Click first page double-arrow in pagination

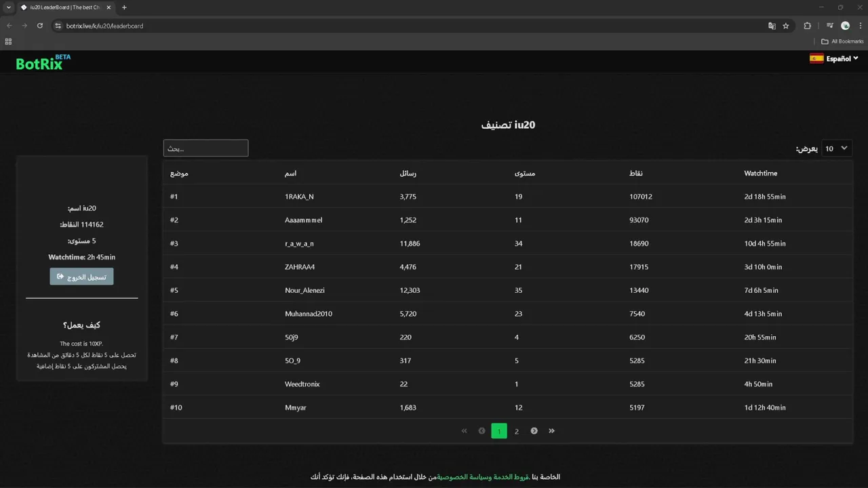(464, 431)
